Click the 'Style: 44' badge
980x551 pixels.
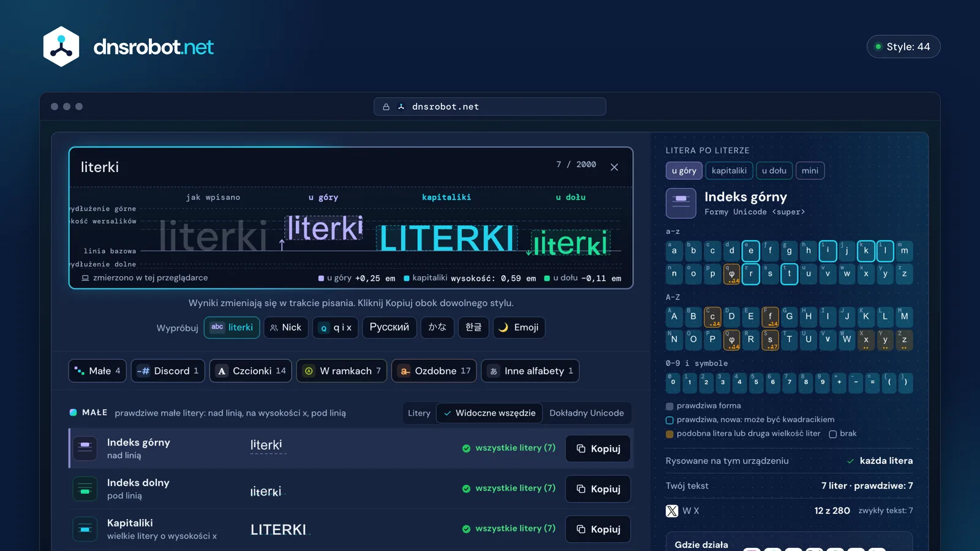tap(903, 47)
